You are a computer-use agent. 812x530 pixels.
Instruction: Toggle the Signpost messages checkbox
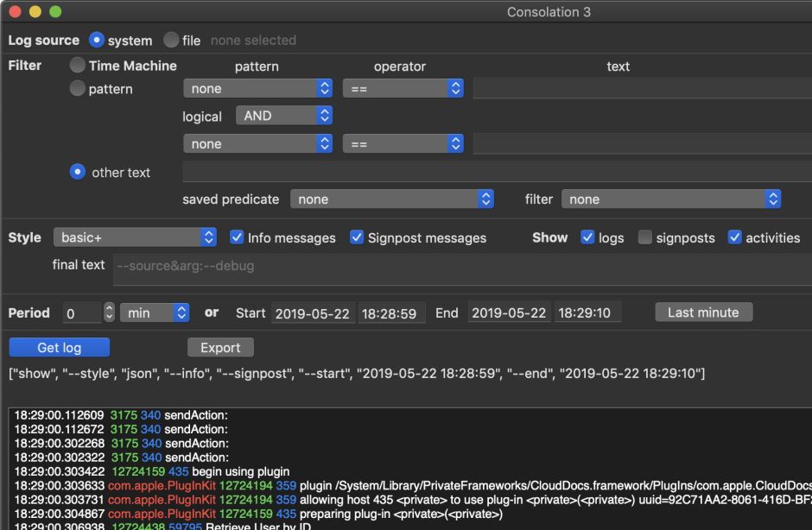(x=357, y=237)
